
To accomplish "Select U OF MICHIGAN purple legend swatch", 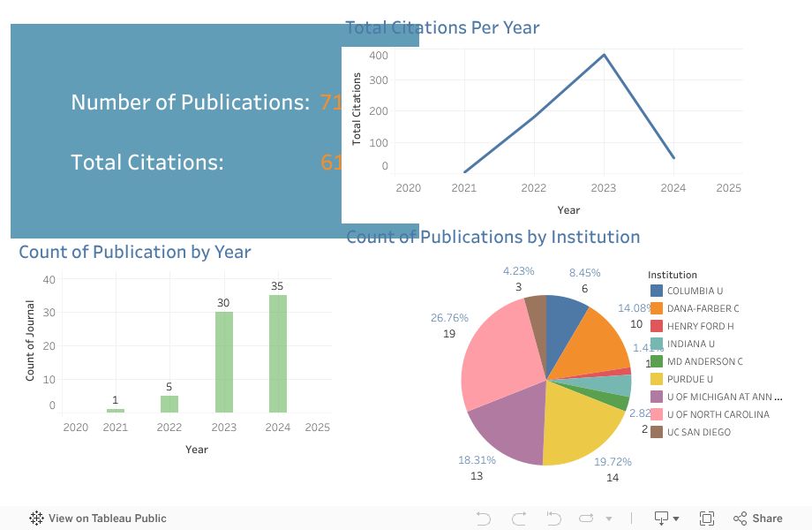I will coord(656,397).
